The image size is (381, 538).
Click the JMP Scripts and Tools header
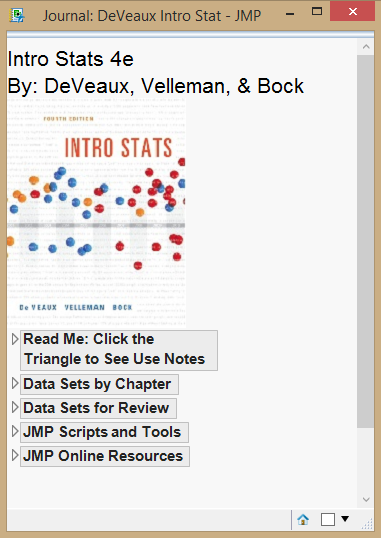[104, 432]
